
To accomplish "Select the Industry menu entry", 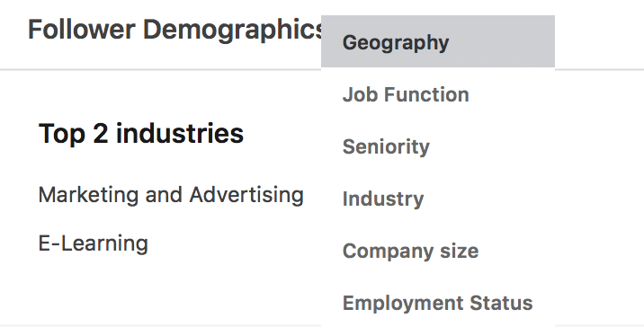I will click(x=438, y=199).
